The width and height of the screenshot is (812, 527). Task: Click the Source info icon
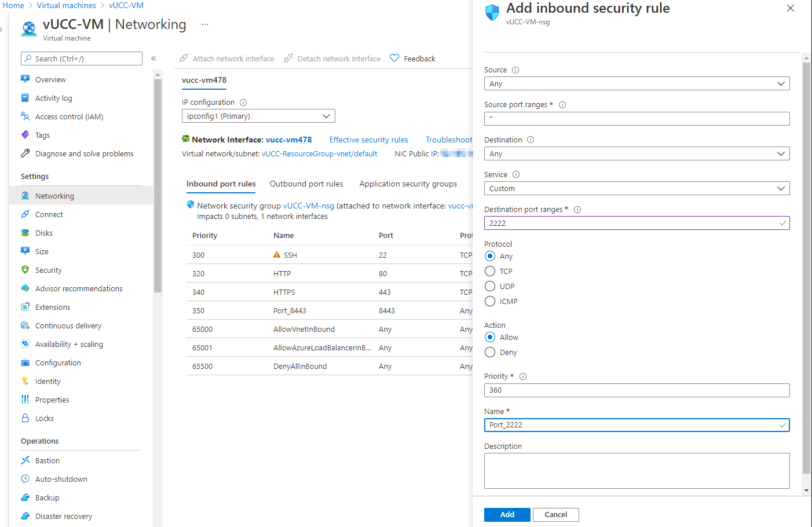point(515,70)
